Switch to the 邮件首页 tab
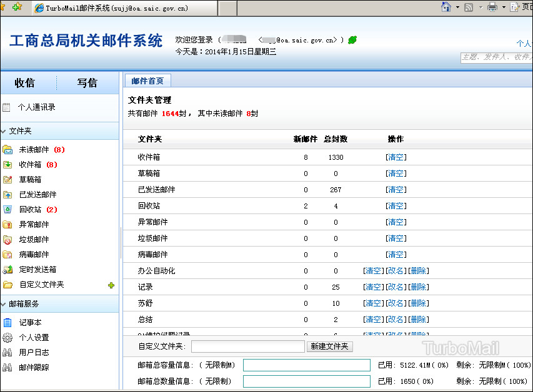533x392 pixels. pos(147,81)
